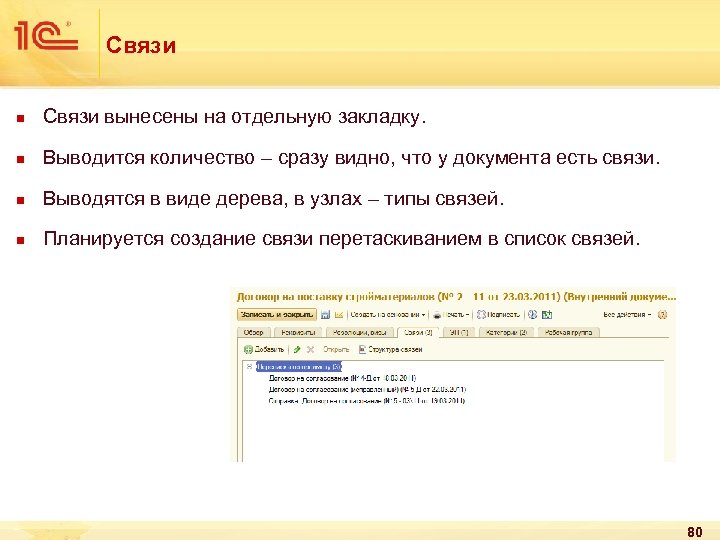
Task: Click the gray X delete icon
Action: coord(310,349)
